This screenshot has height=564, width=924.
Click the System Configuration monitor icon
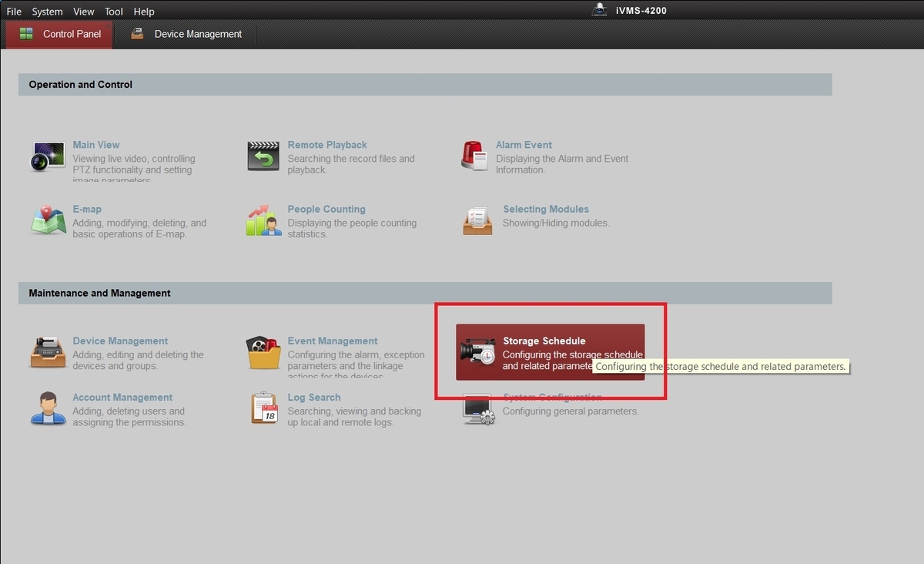(478, 408)
